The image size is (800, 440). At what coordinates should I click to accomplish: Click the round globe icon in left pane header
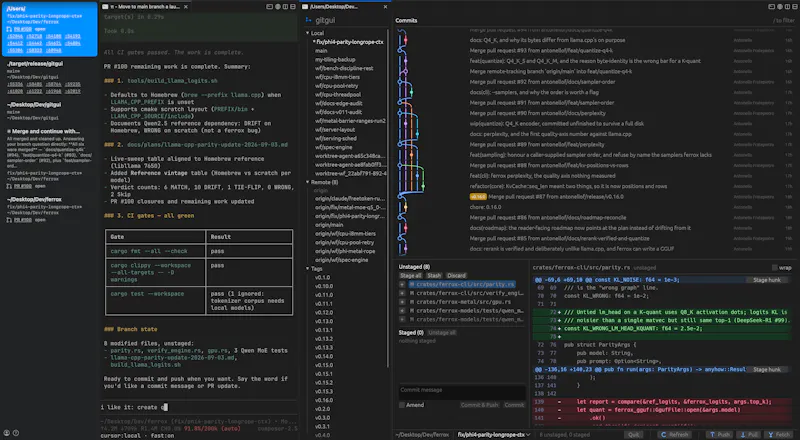click(x=278, y=7)
